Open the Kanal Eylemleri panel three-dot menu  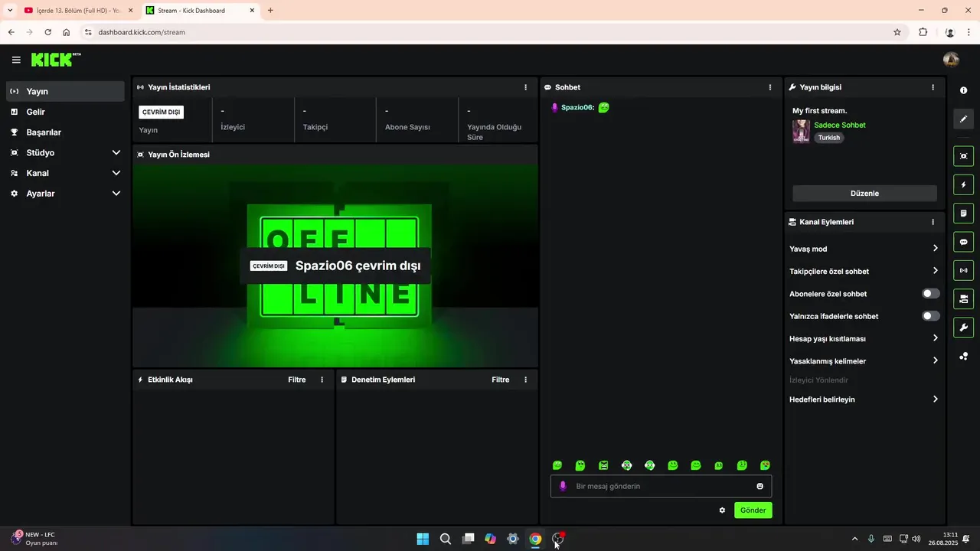pos(933,222)
